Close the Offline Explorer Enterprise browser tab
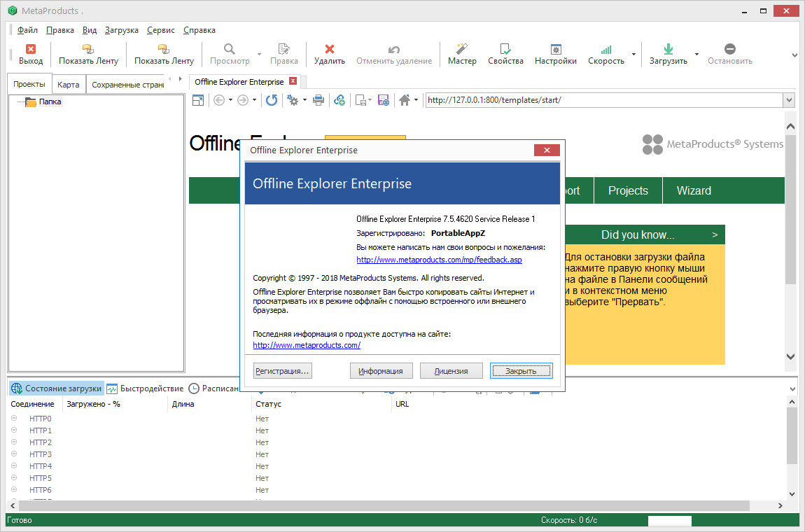The image size is (805, 532). coord(293,81)
